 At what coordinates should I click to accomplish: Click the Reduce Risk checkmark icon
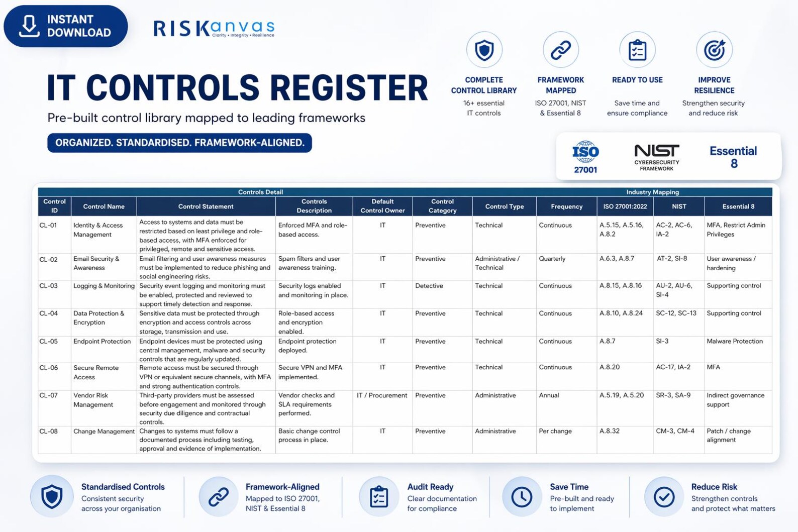point(664,496)
